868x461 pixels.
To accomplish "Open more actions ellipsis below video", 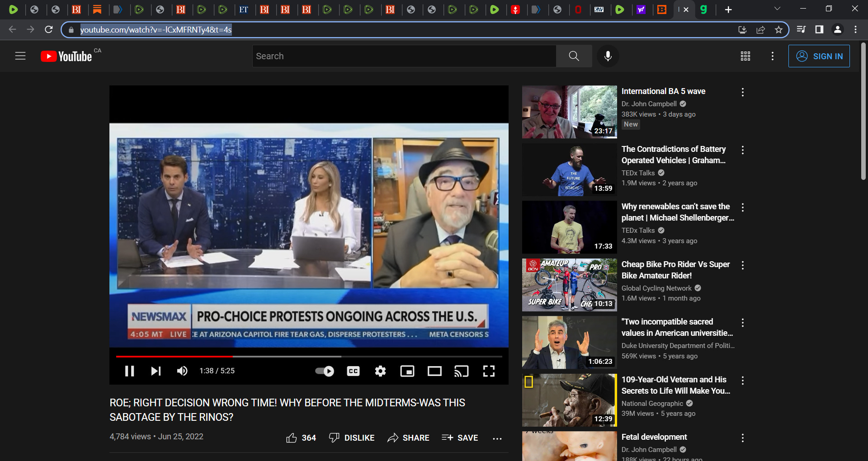I will [497, 438].
